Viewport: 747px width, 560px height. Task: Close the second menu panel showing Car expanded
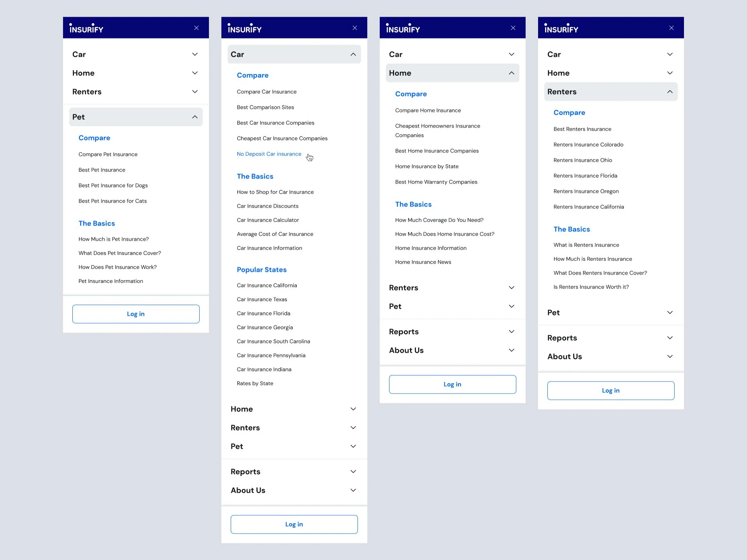355,28
